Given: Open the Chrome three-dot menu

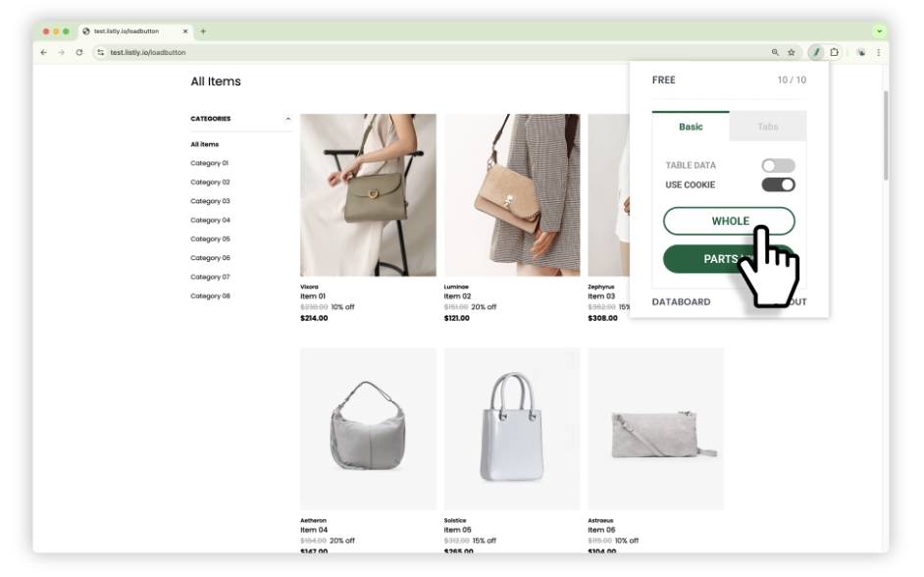Looking at the screenshot, I should (x=879, y=52).
